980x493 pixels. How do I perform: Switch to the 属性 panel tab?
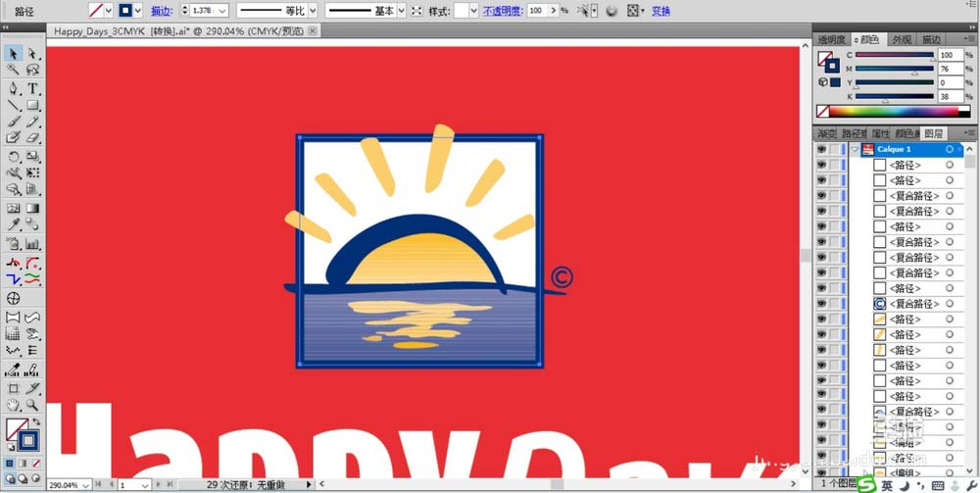click(880, 133)
